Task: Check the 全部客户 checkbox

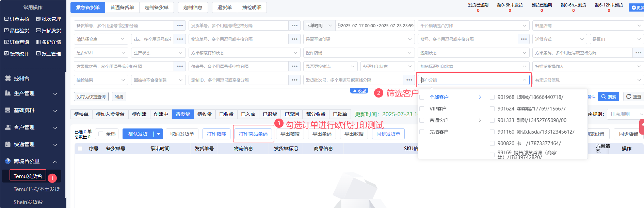Action: coord(422,97)
